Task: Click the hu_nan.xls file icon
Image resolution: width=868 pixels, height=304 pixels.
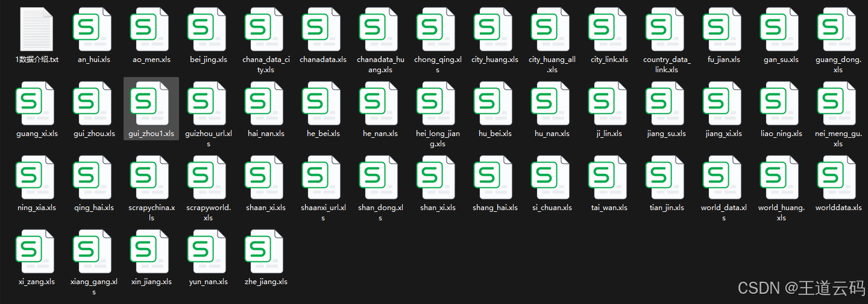Action: (551, 104)
